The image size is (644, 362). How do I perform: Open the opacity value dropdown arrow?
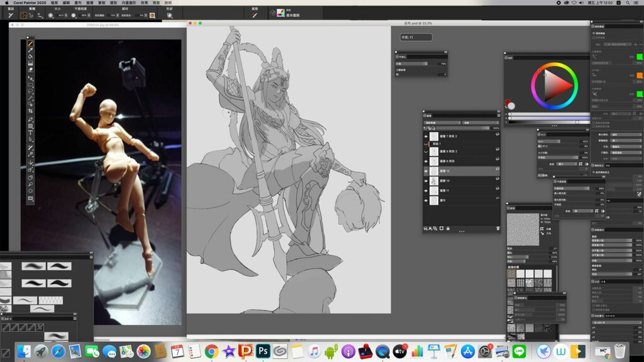click(x=90, y=15)
